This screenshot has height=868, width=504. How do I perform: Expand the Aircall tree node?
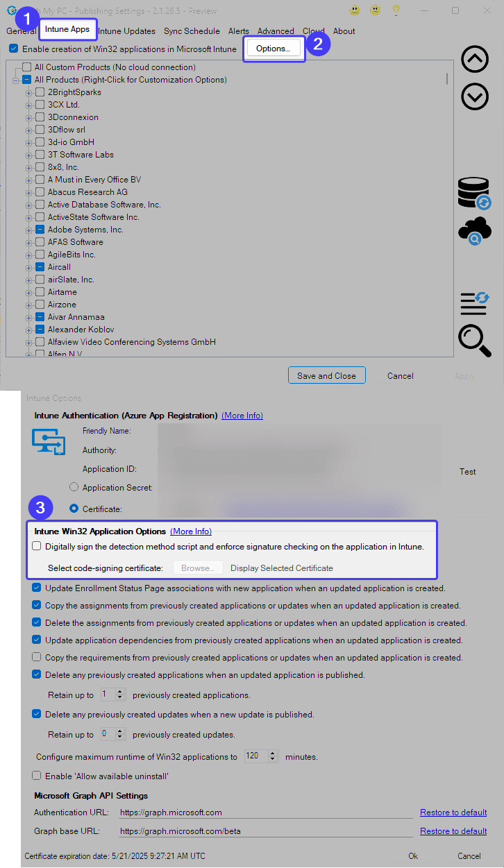pos(29,267)
